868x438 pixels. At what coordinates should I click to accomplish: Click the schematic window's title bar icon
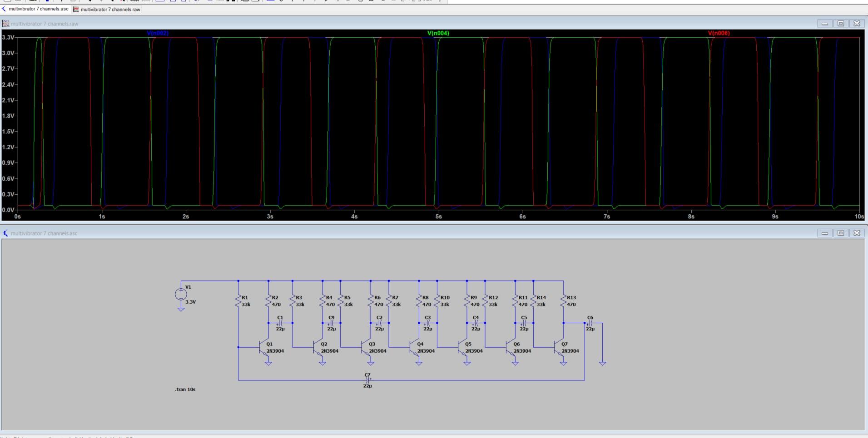(x=5, y=233)
